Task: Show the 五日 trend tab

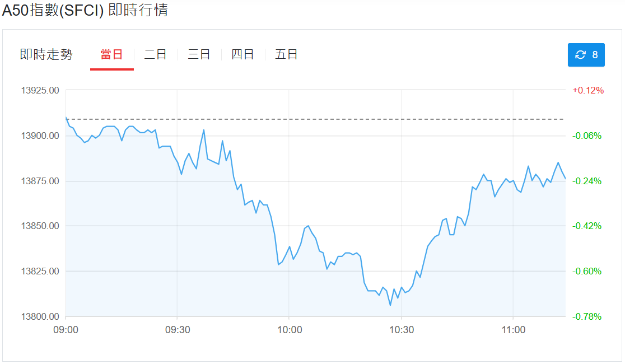Action: [x=286, y=55]
